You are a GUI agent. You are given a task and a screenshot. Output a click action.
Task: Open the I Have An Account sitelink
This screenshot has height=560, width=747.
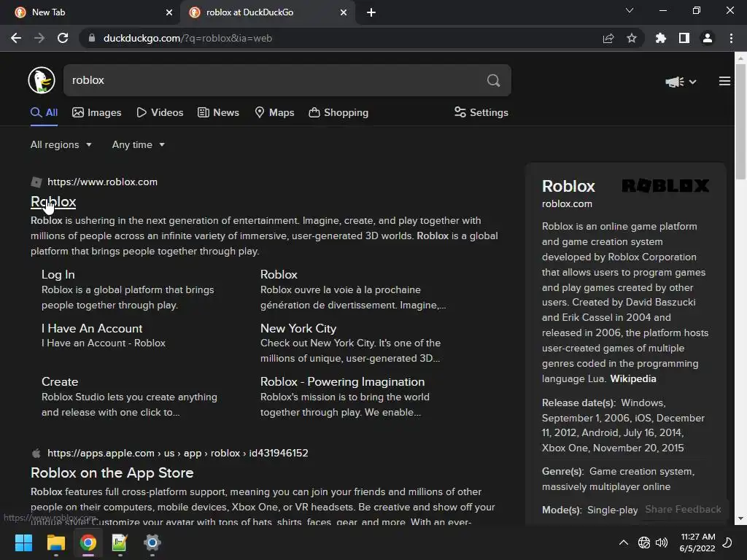point(92,329)
